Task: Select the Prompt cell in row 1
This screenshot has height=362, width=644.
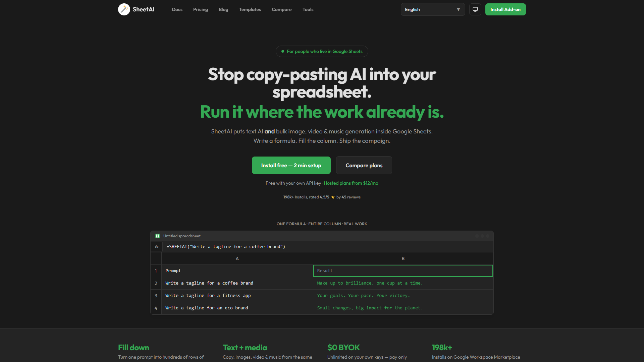Action: click(x=237, y=271)
